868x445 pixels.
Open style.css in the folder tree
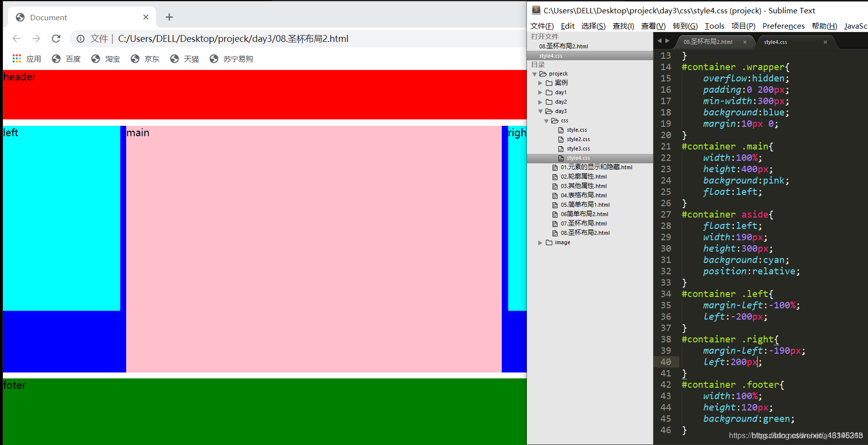click(577, 130)
